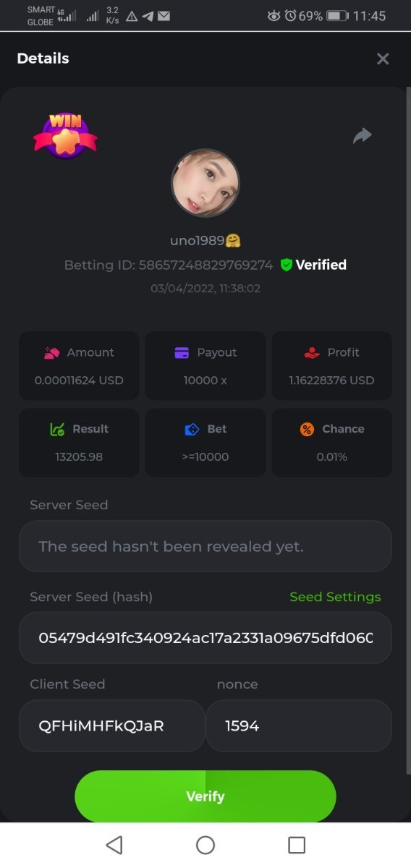Close the Details panel with X
The height and width of the screenshot is (868, 411).
pos(383,59)
